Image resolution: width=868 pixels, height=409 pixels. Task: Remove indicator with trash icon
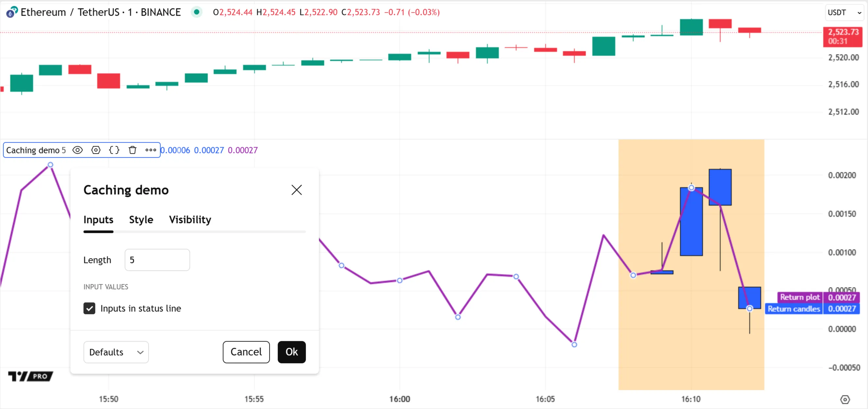132,150
